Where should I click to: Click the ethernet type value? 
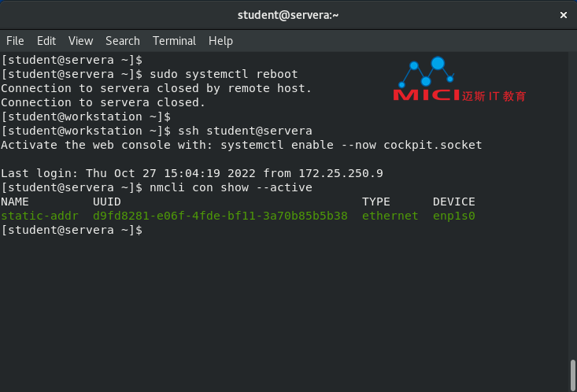tap(390, 216)
